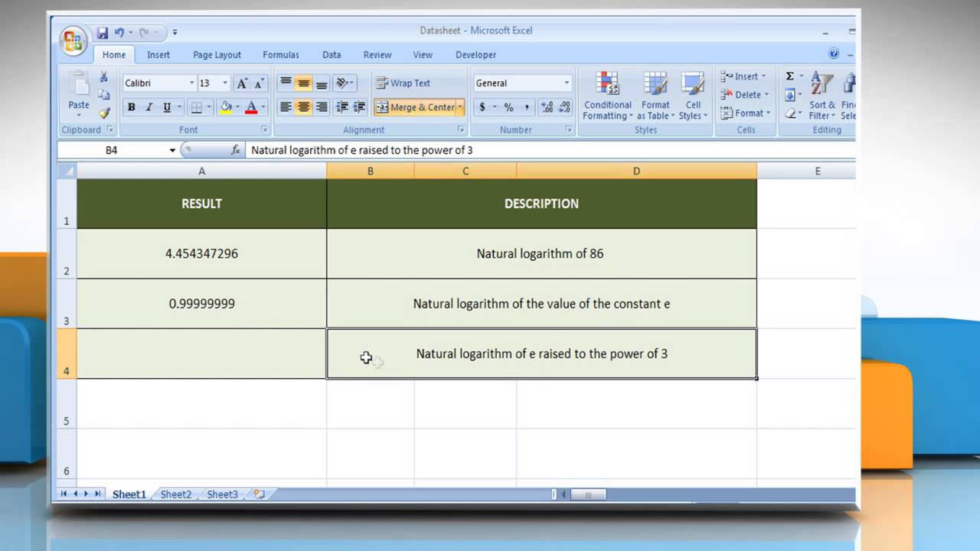Select the Sheet3 worksheet tab

(222, 494)
